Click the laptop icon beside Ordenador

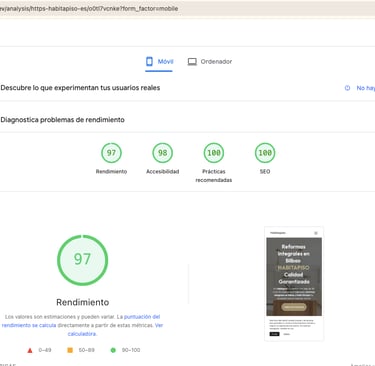pyautogui.click(x=192, y=62)
